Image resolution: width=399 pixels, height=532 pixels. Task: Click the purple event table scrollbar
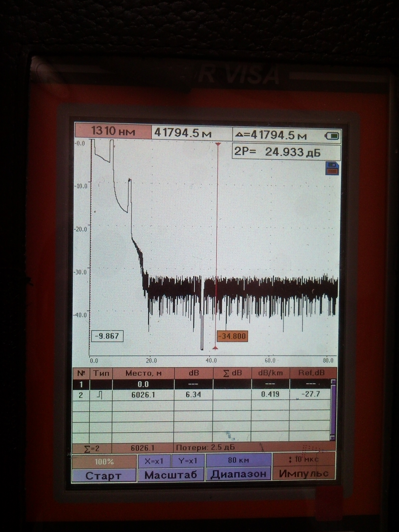tap(333, 410)
